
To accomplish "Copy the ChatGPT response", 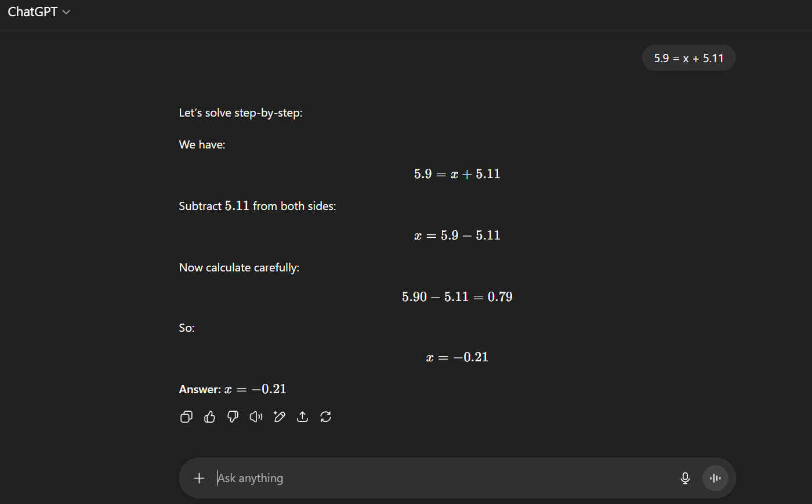I will [186, 417].
